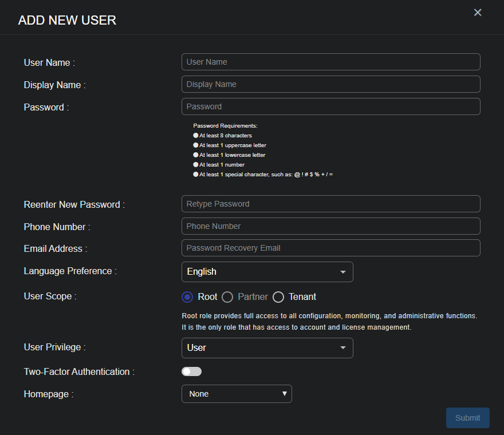Click the User Name input field

(330, 62)
